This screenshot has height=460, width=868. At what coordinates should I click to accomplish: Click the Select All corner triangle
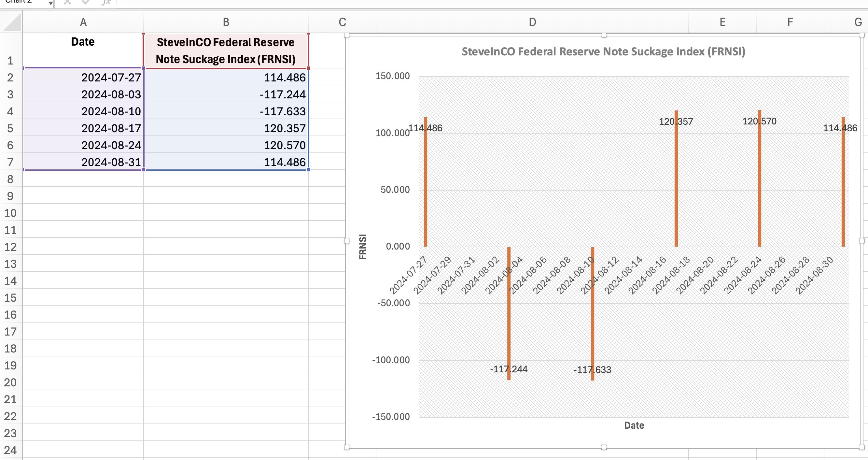11,22
